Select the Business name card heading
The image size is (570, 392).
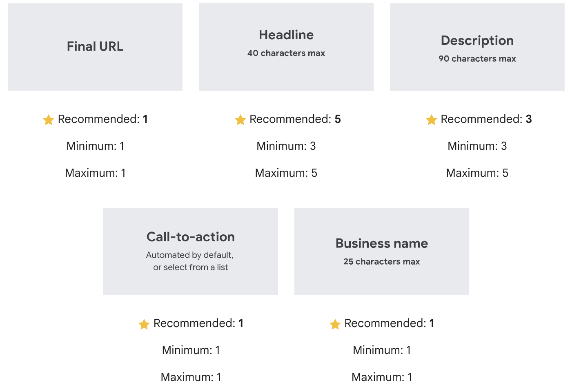tap(382, 243)
